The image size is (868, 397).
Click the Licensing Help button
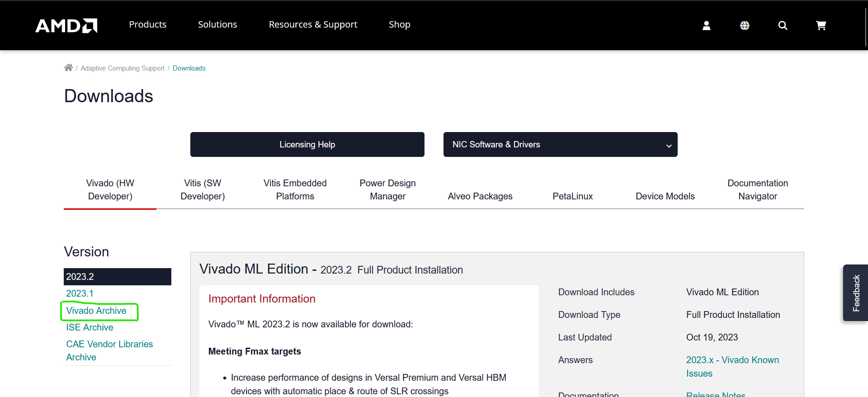click(307, 144)
